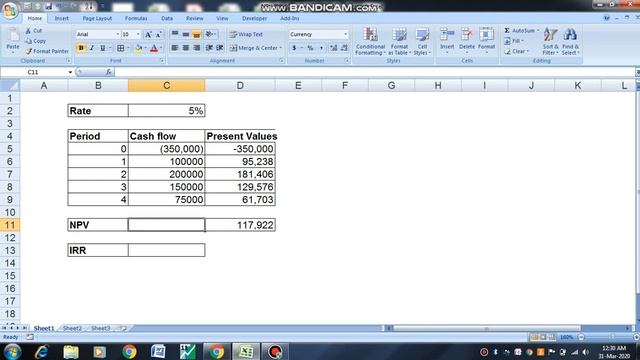The width and height of the screenshot is (640, 360).
Task: Click the Decrease Indent icon
Action: coord(209,48)
